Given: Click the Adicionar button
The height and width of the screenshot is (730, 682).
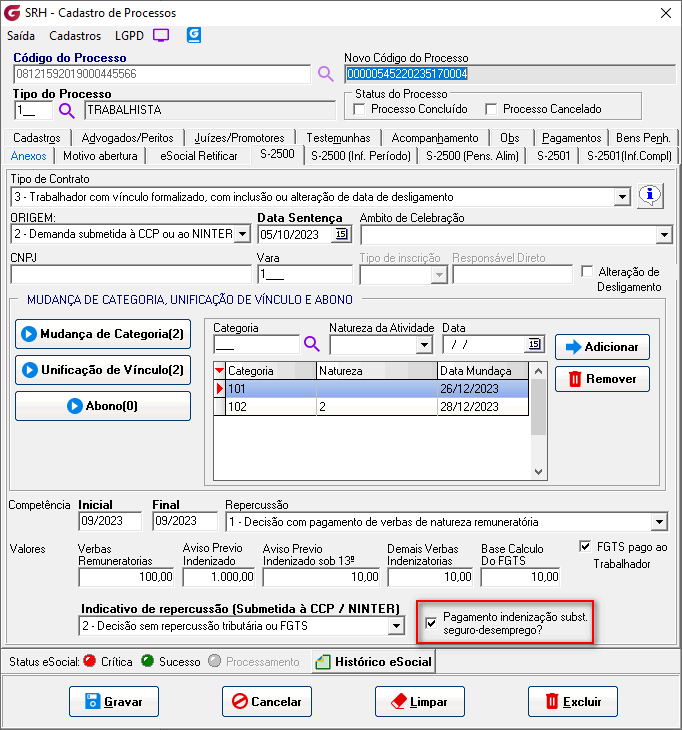Looking at the screenshot, I should click(602, 347).
